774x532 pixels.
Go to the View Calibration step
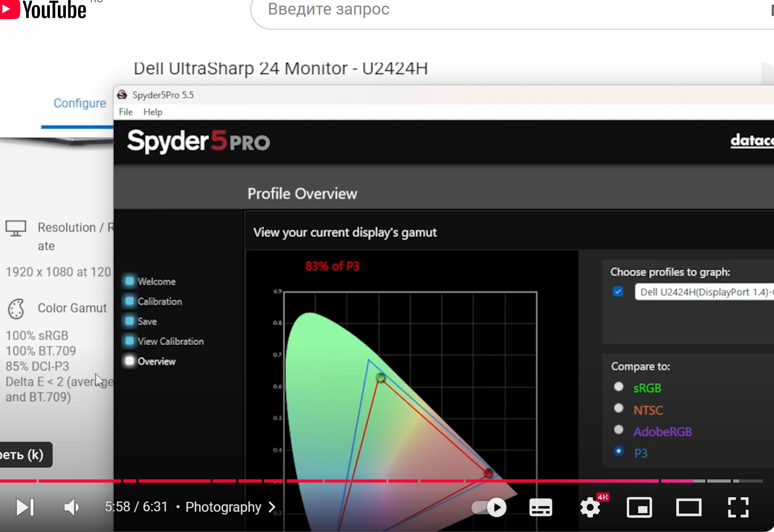(x=164, y=342)
